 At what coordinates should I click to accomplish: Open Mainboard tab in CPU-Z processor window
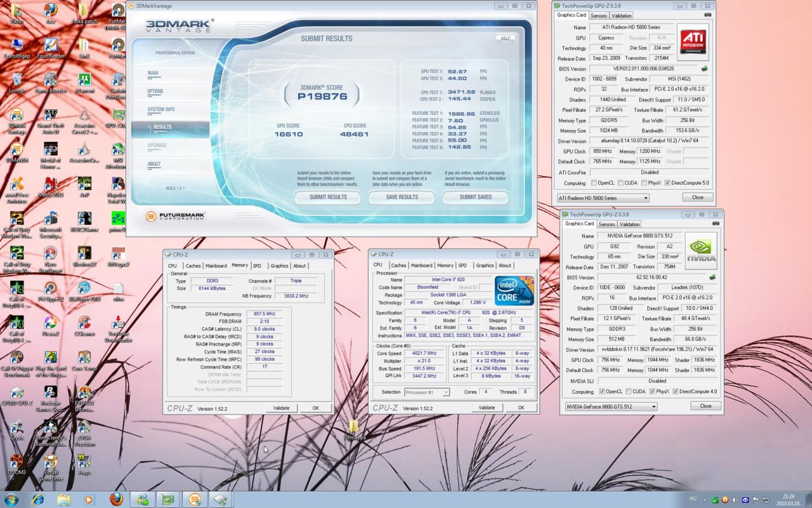pyautogui.click(x=421, y=265)
